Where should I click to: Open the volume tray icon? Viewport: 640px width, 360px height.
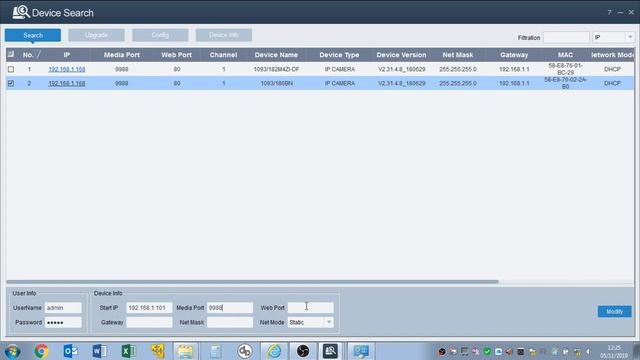click(x=588, y=351)
